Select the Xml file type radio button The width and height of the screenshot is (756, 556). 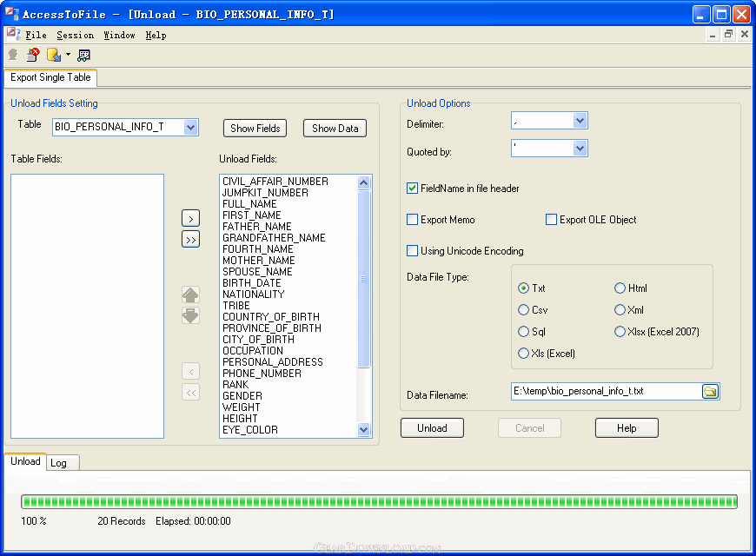pyautogui.click(x=620, y=310)
